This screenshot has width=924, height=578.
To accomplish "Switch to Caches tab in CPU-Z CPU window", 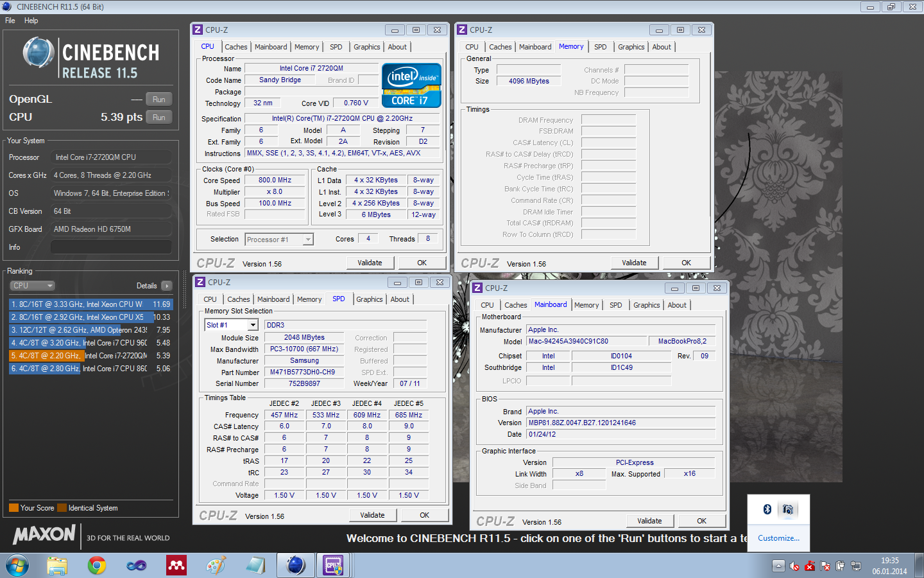I will click(236, 47).
